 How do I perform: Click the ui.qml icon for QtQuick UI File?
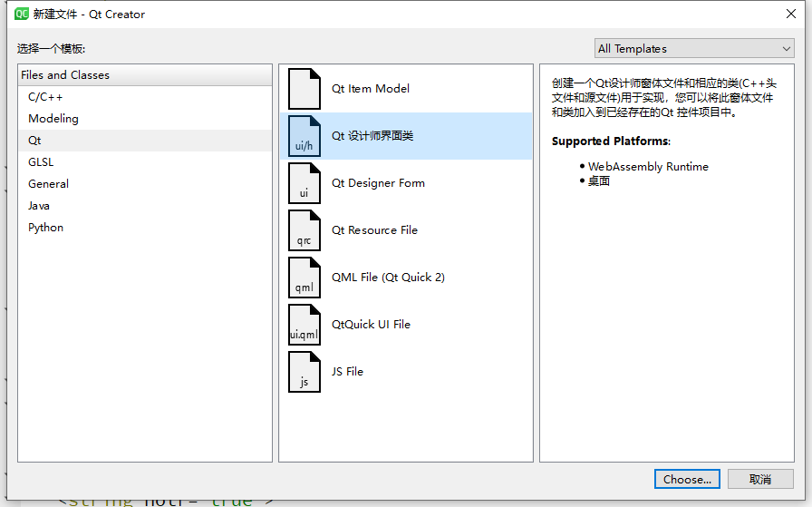click(304, 325)
